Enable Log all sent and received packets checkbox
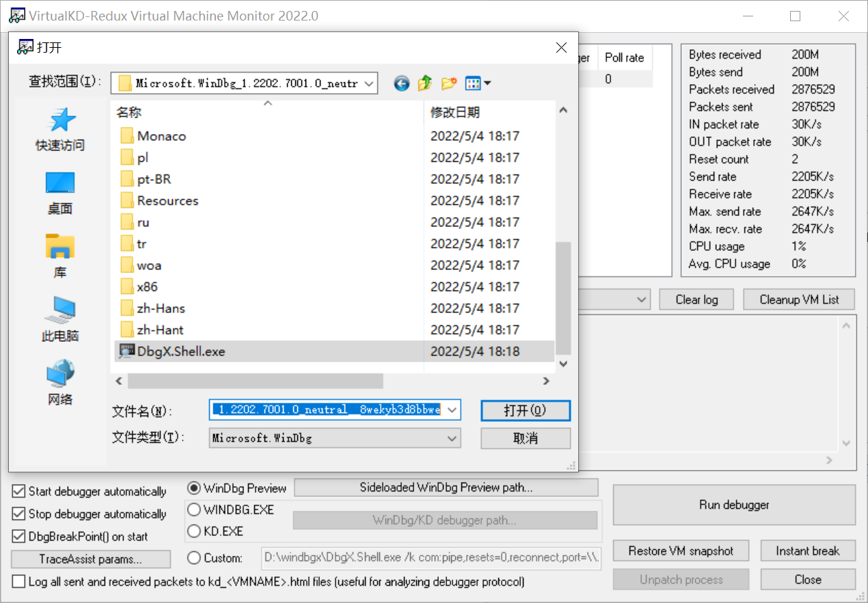 pyautogui.click(x=18, y=582)
